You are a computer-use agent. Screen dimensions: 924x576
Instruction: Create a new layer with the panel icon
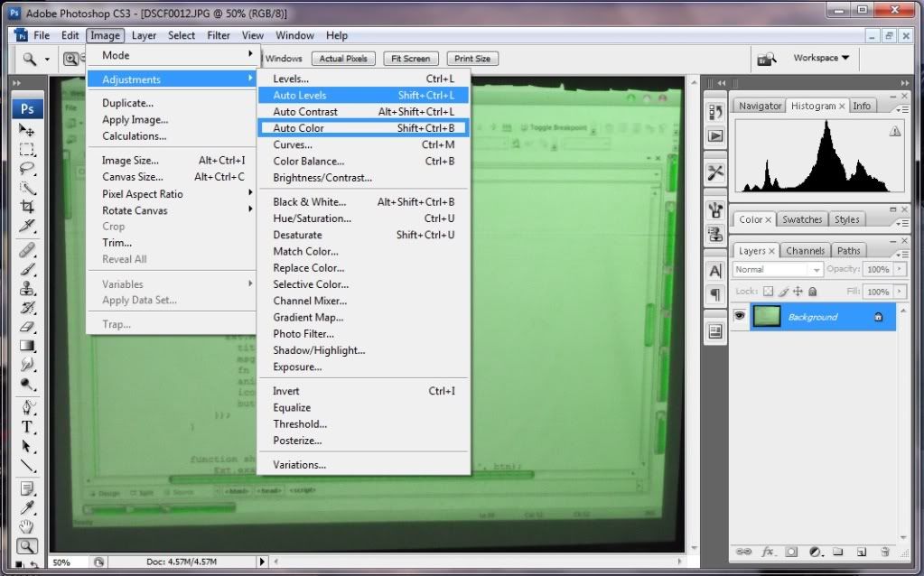pos(861,551)
